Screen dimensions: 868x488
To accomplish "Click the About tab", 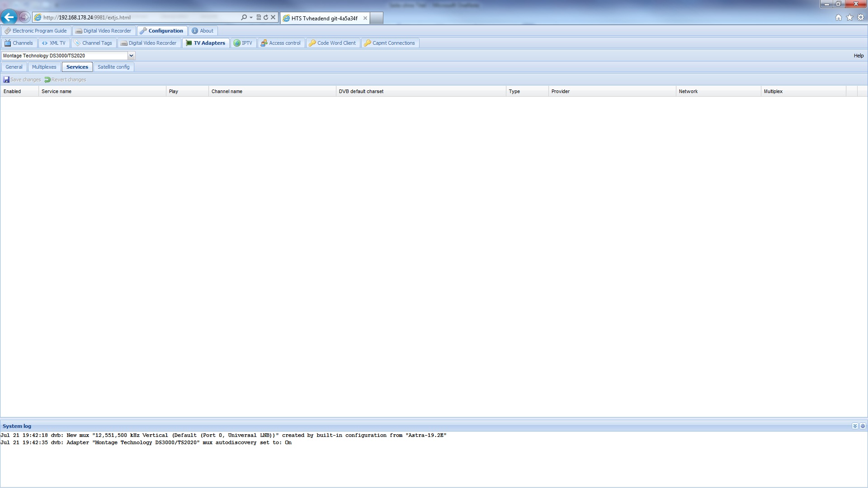I will tap(203, 31).
